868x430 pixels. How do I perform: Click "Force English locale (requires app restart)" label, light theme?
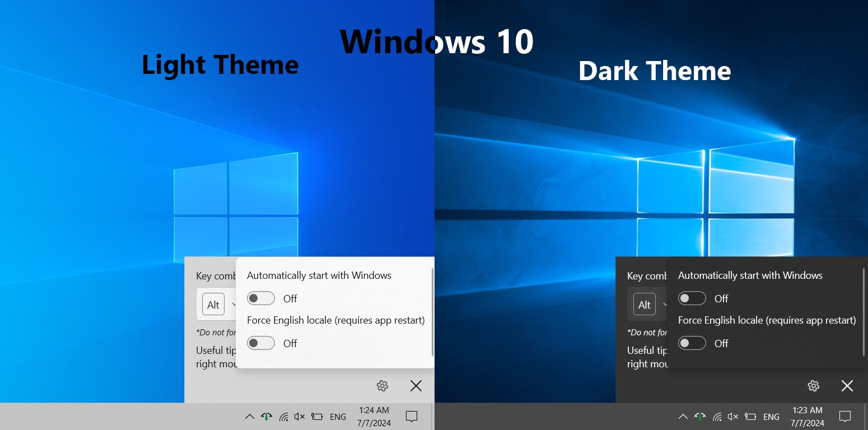point(336,321)
